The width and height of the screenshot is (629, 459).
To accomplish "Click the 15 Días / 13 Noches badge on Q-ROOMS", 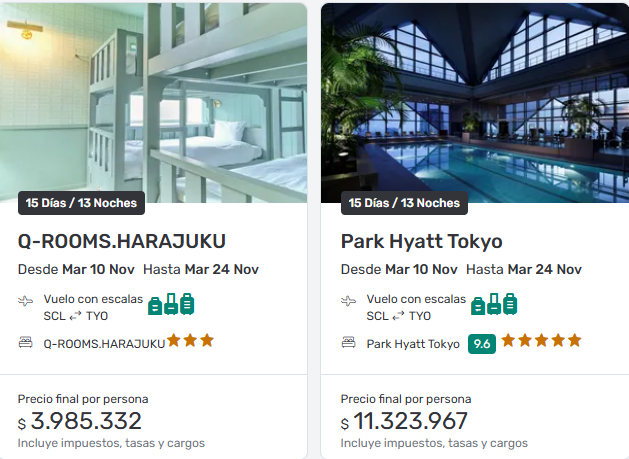I will pyautogui.click(x=82, y=203).
